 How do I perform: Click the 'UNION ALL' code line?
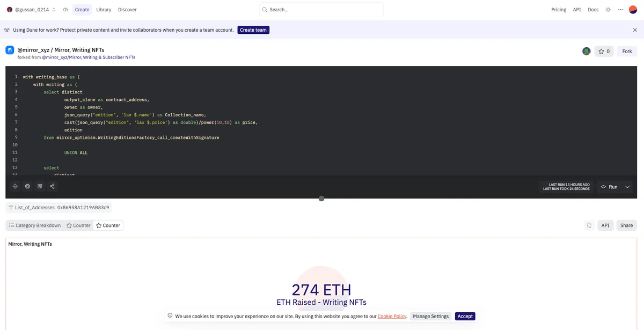coord(76,153)
